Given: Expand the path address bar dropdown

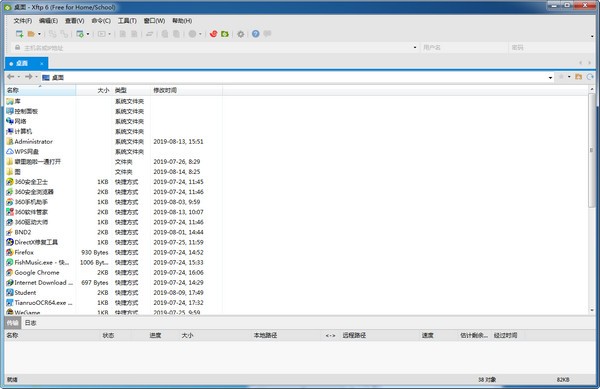Looking at the screenshot, I should (550, 78).
